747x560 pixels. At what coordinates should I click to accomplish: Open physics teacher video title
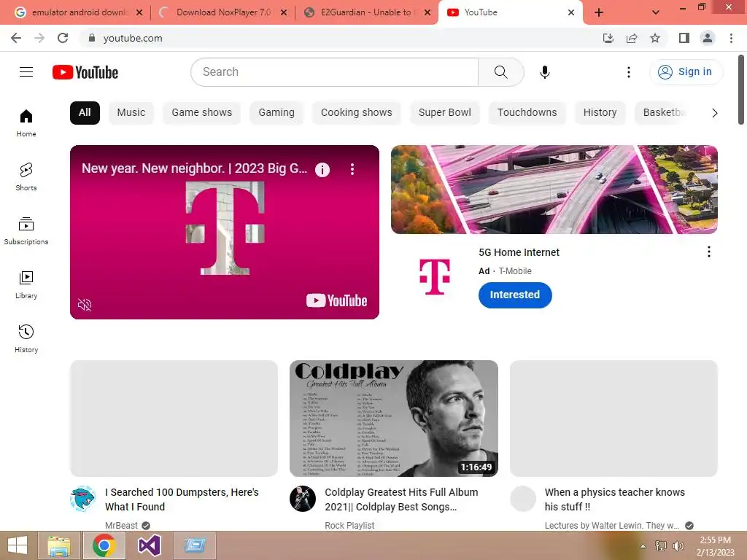(x=614, y=499)
